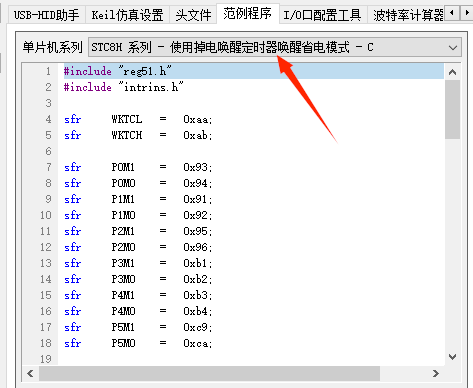Click the P5M0 = 0xca line
Screen dimensions: 473x388
(138, 343)
